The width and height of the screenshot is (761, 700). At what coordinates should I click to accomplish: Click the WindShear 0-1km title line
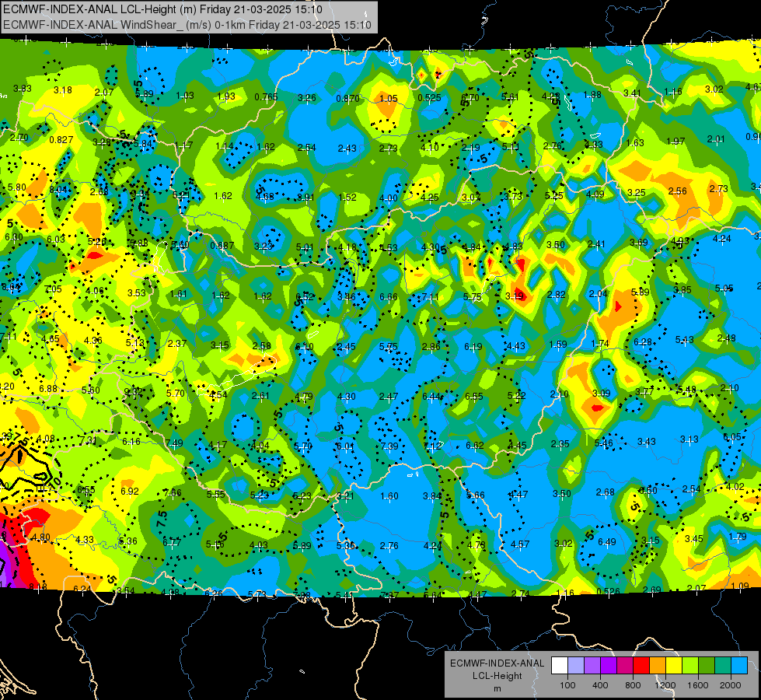pyautogui.click(x=187, y=25)
